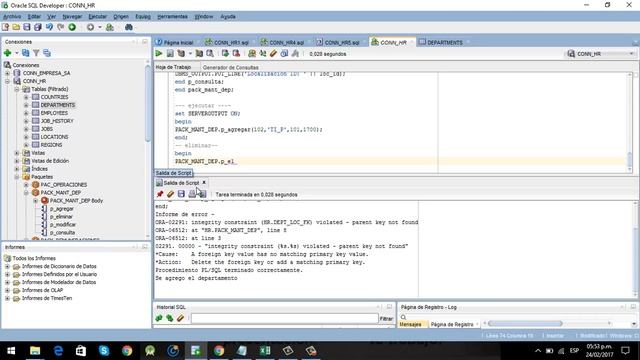Select the EMPLOYEES table in tree
The height and width of the screenshot is (360, 640).
(x=54, y=113)
